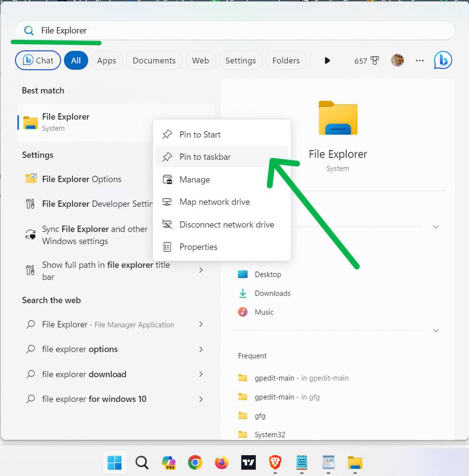Open the System32 frequent folder
Screen dimensions: 469x476
261,434
